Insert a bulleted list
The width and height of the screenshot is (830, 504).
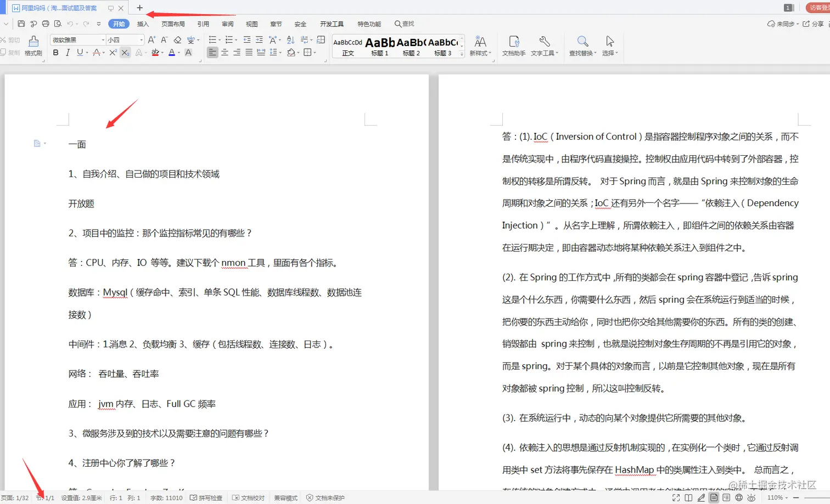click(212, 39)
